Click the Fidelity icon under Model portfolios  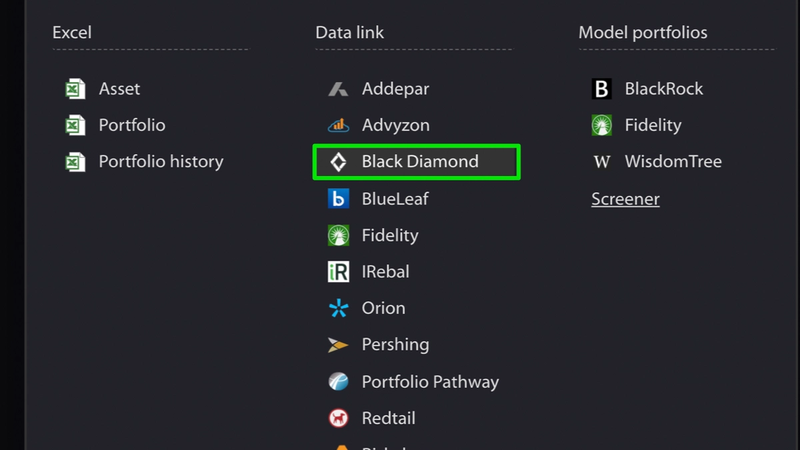[602, 125]
